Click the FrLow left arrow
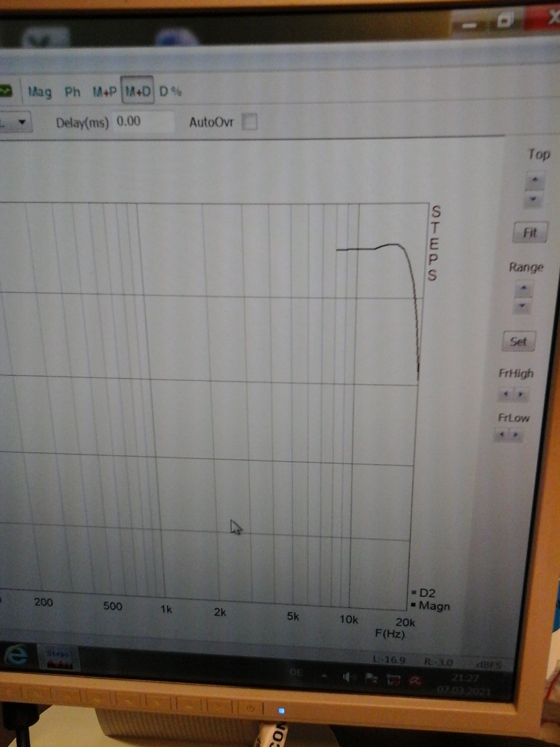 pyautogui.click(x=501, y=435)
